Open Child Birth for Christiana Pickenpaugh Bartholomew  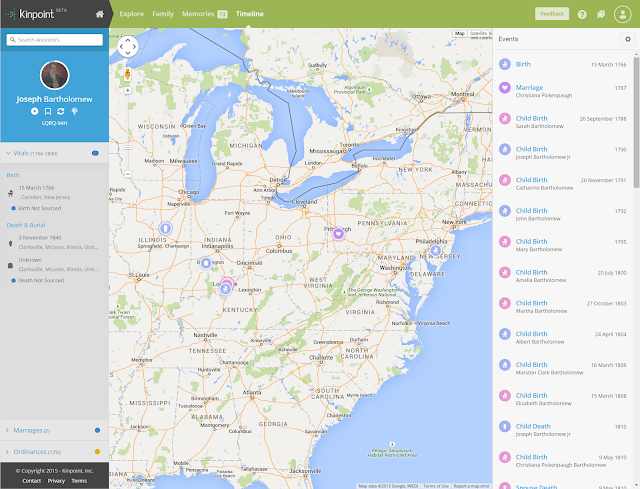coord(531,457)
